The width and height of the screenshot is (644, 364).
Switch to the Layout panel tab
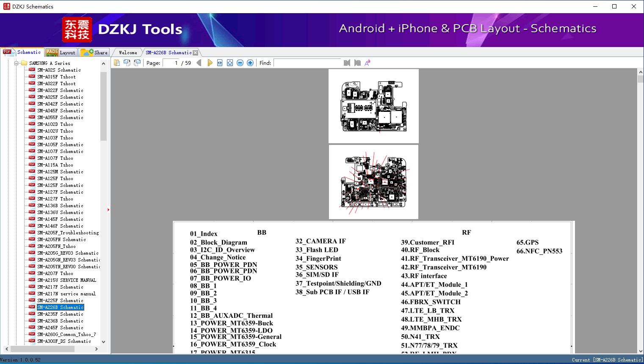pyautogui.click(x=61, y=52)
